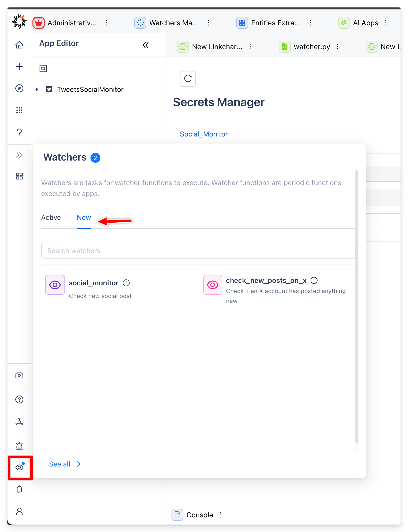The image size is (408, 532).
Task: Click info icon next to social_monitor
Action: coord(126,283)
